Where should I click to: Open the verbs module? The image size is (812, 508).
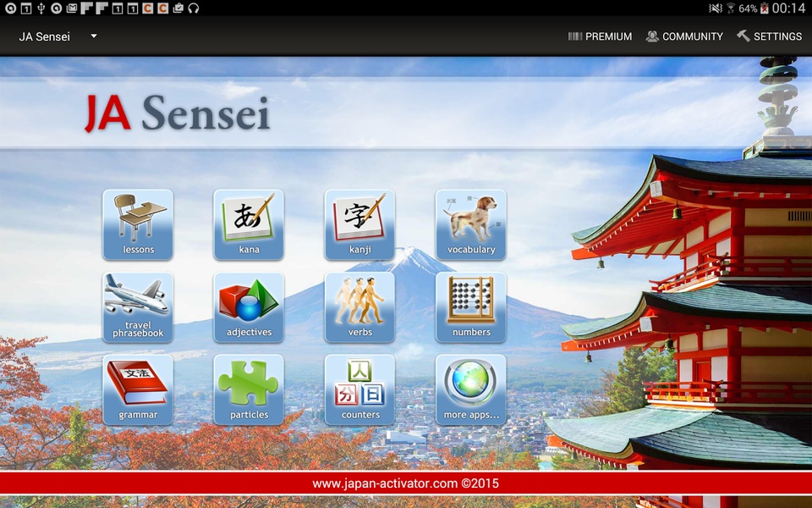pos(360,307)
